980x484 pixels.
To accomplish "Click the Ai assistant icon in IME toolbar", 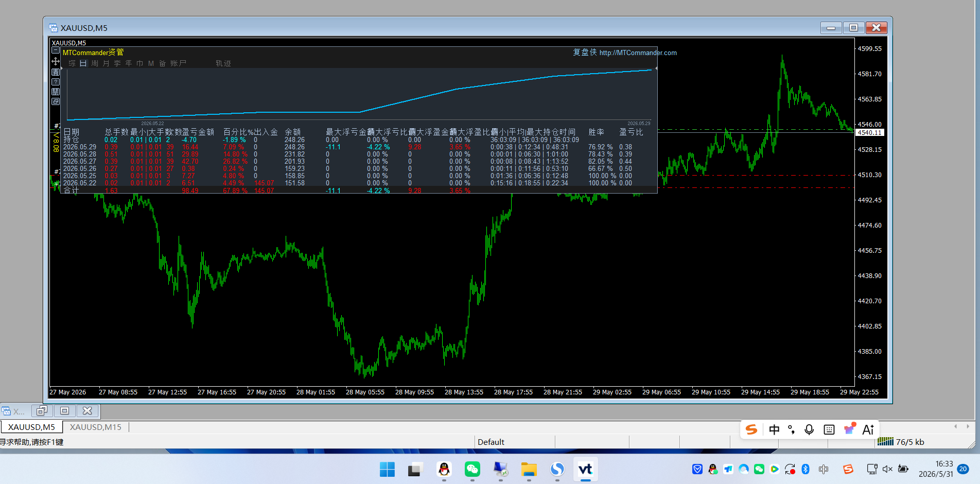I will pos(868,429).
